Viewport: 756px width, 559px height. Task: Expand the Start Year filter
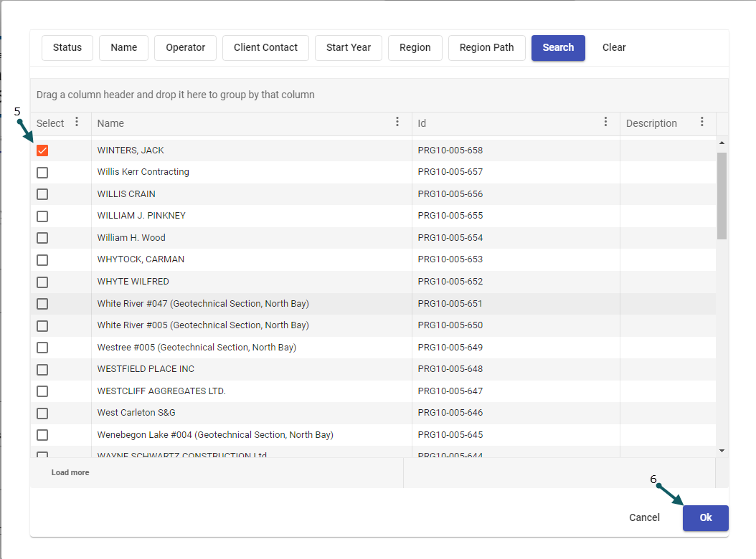click(349, 48)
